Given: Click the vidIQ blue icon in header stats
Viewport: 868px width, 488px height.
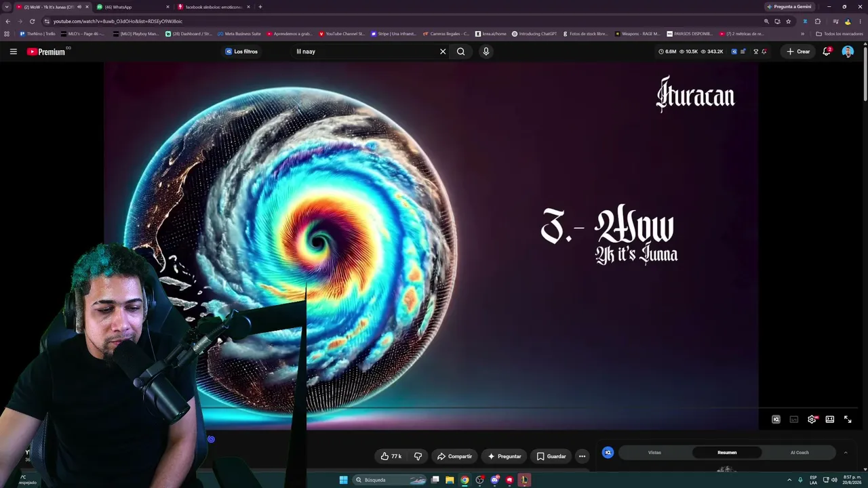Looking at the screenshot, I should (734, 52).
